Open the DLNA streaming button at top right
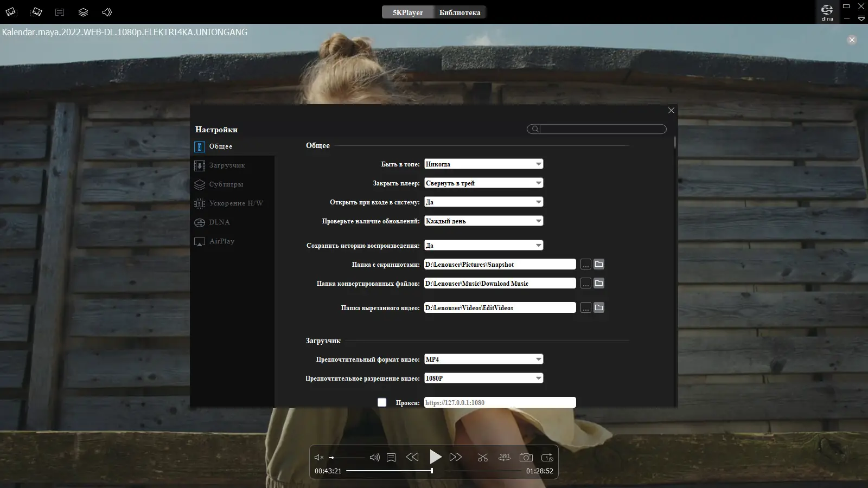The image size is (868, 488). point(827,12)
